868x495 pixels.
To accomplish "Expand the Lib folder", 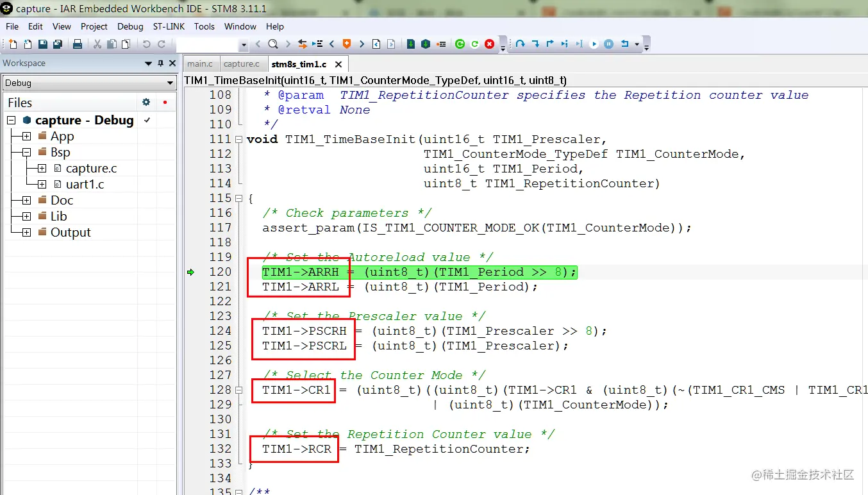I will coord(26,216).
